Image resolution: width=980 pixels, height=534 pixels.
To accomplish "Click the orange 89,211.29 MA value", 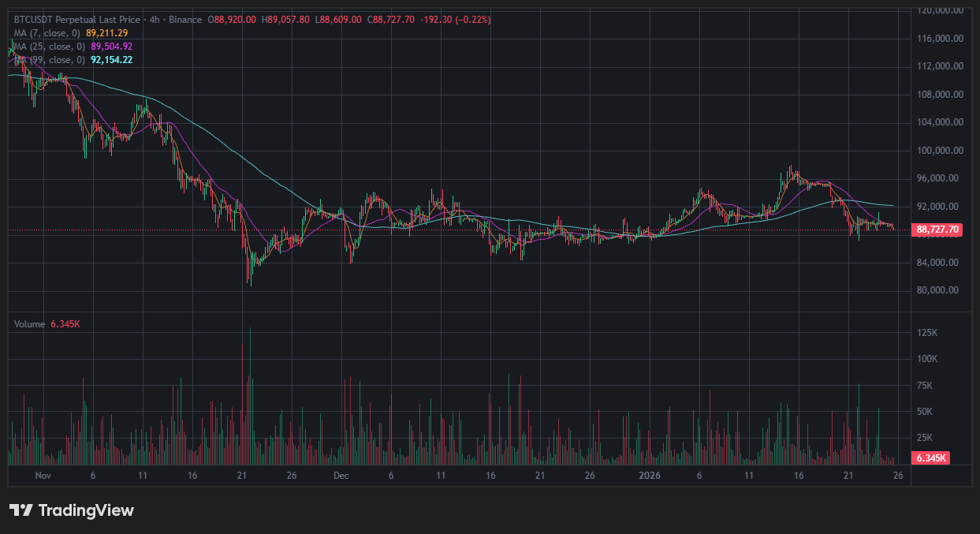I will 106,33.
